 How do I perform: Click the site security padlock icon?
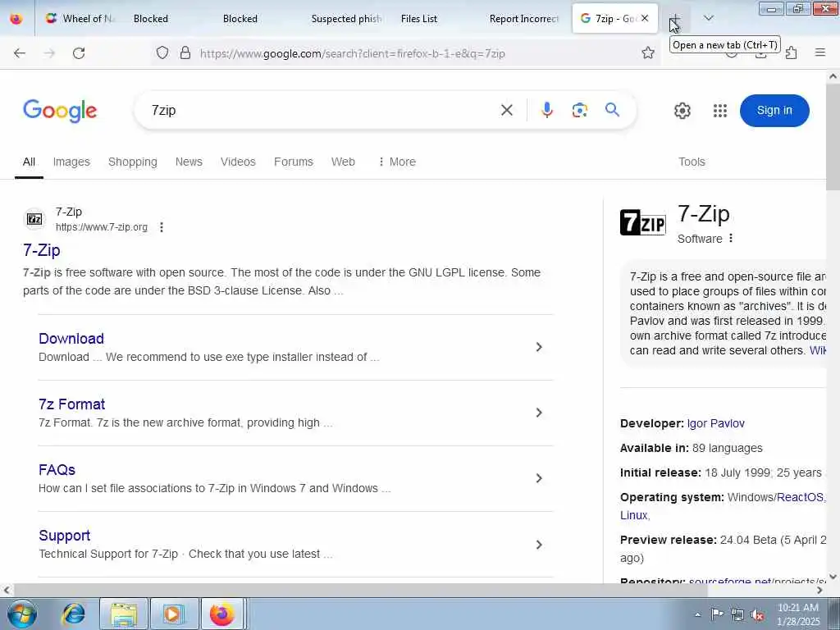(185, 53)
